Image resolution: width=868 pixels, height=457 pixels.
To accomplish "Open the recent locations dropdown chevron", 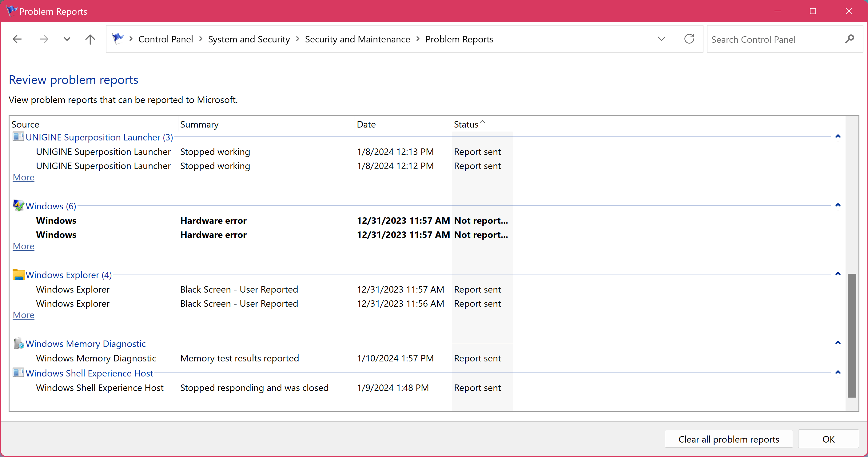I will (67, 39).
